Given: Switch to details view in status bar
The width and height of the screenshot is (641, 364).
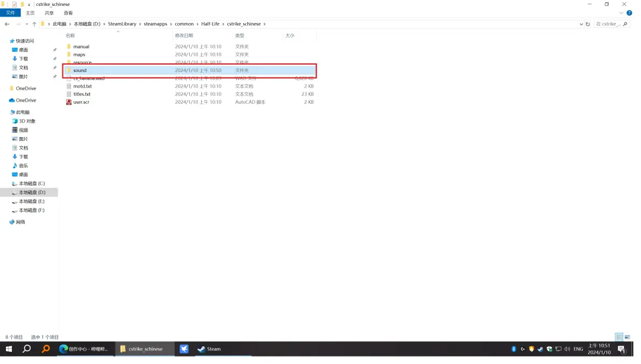Looking at the screenshot, I should pos(619,337).
